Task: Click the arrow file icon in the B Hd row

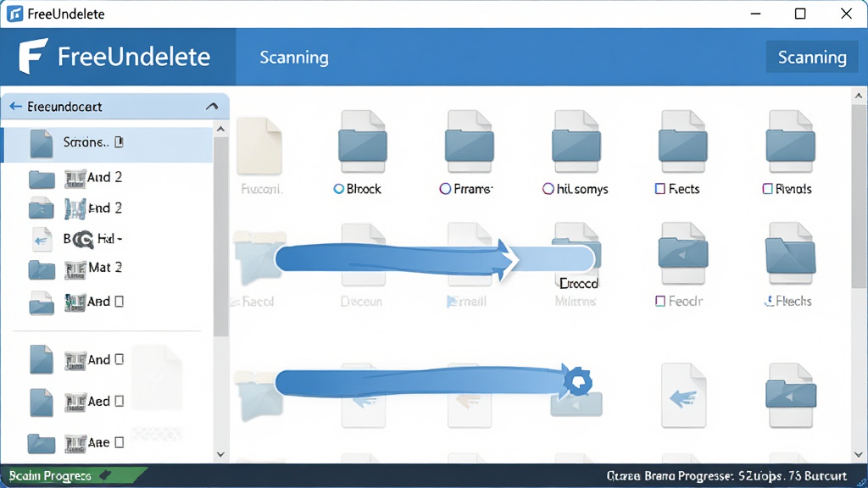Action: 42,240
